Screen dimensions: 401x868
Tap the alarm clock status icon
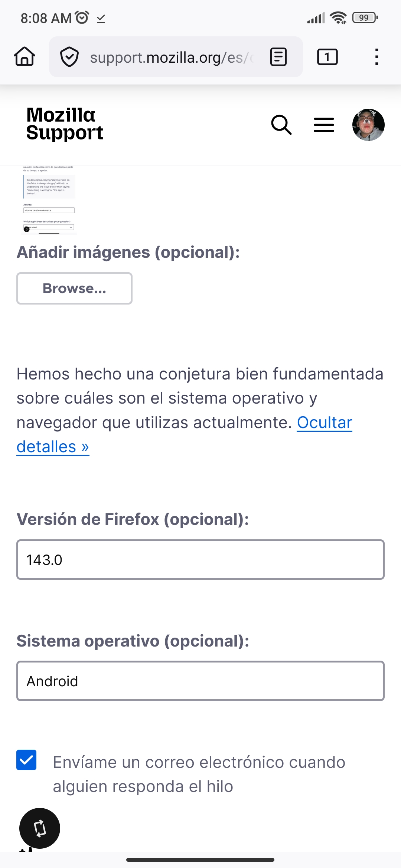tap(82, 17)
